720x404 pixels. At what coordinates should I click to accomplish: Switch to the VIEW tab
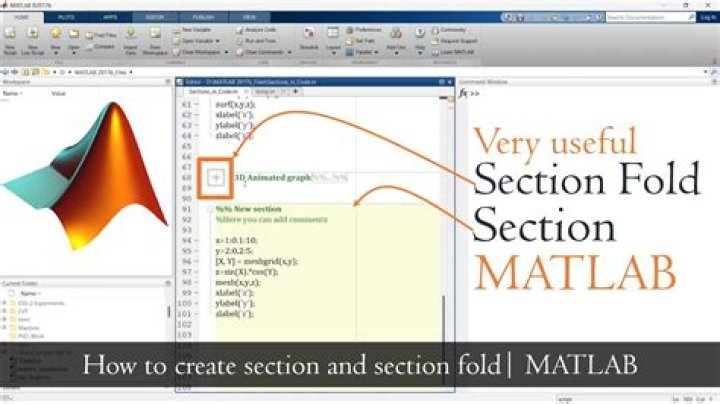point(249,17)
